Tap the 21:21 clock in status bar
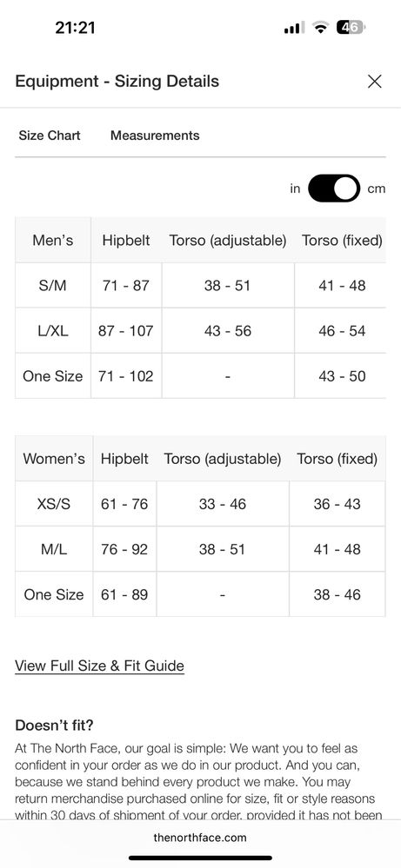 click(x=76, y=27)
